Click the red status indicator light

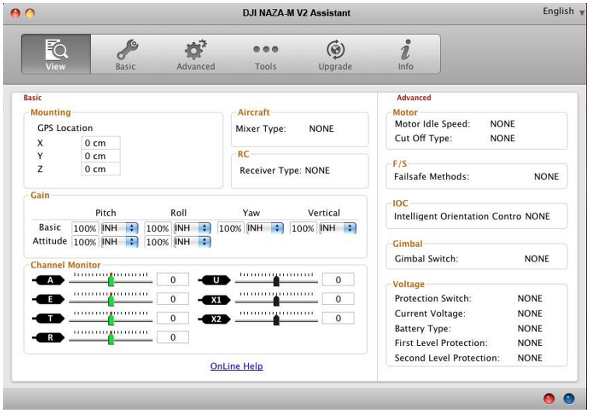(x=549, y=398)
